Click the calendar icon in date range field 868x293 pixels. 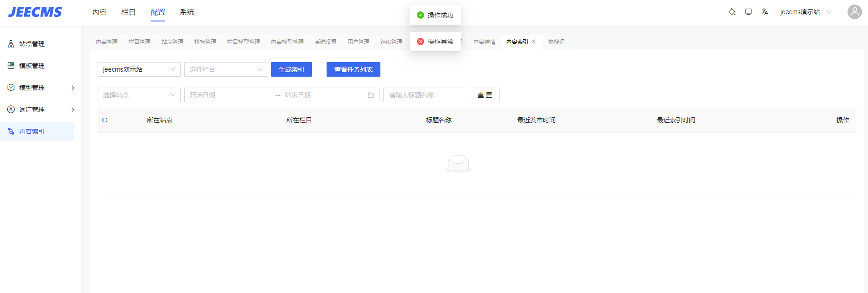coord(371,95)
